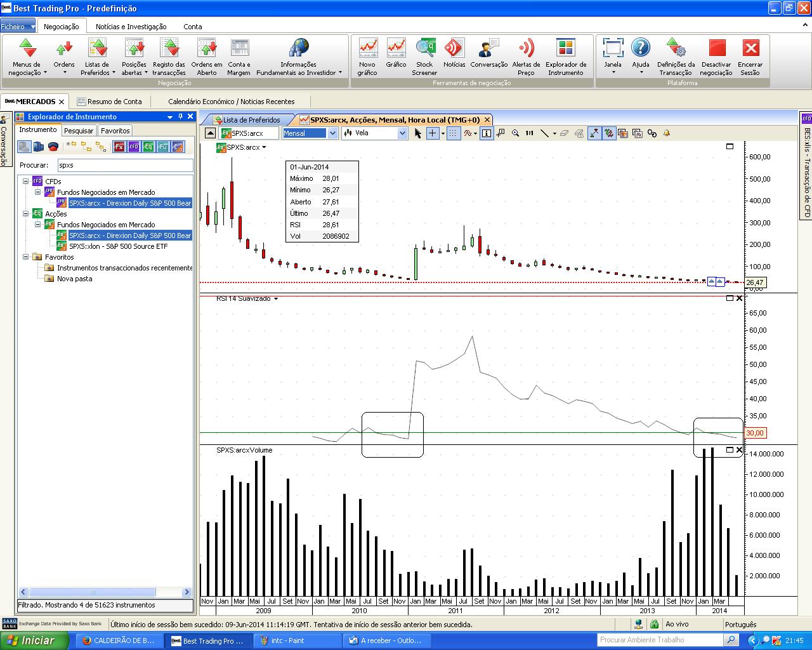Collapse the Acções tree node
Screen dimensions: 812x650
point(26,214)
